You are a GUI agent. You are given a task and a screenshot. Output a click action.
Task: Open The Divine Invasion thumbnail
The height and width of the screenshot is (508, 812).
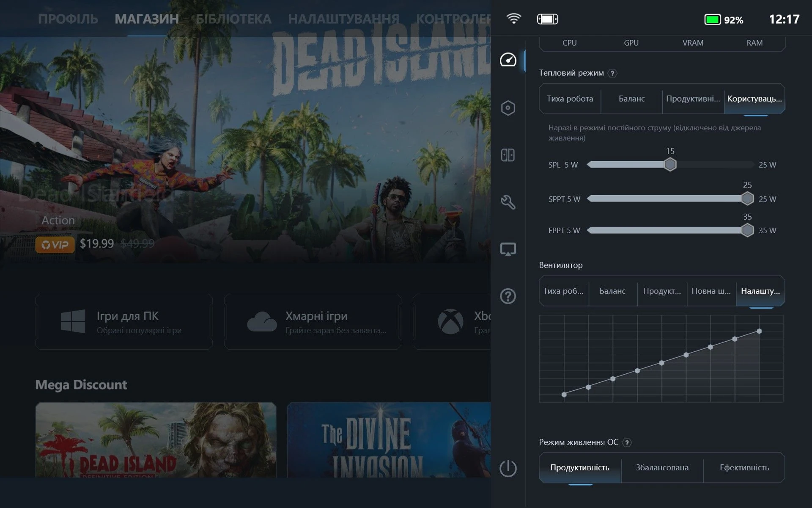[389, 440]
